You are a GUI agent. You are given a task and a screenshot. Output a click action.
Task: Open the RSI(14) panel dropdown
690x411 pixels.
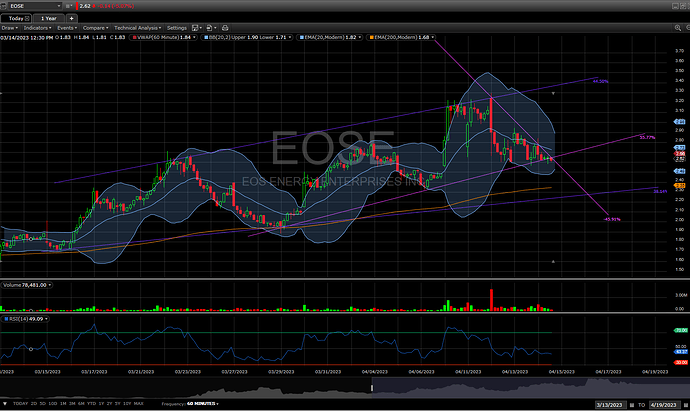point(46,319)
